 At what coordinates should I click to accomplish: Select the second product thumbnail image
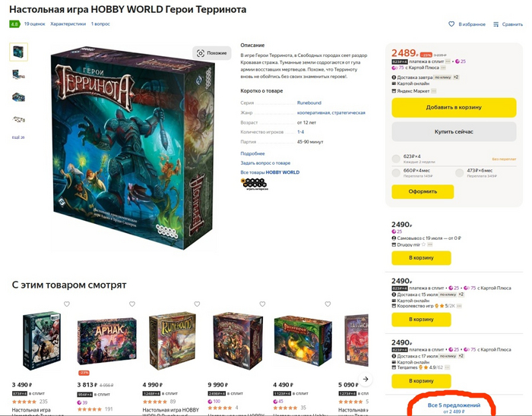point(18,74)
